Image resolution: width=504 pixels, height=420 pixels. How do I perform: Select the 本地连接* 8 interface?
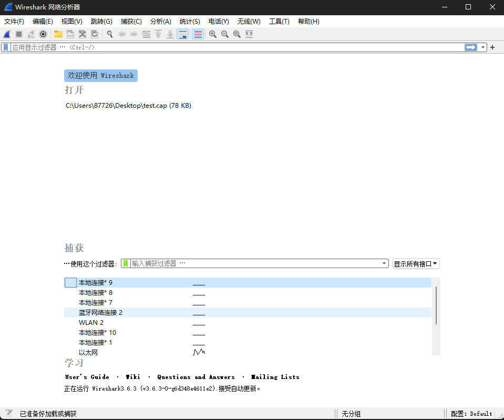tap(248, 293)
